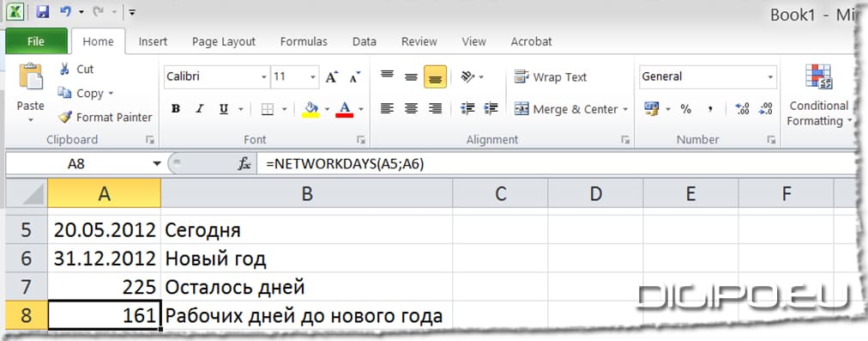
Task: Expand the Paste options dropdown arrow
Action: (x=30, y=119)
